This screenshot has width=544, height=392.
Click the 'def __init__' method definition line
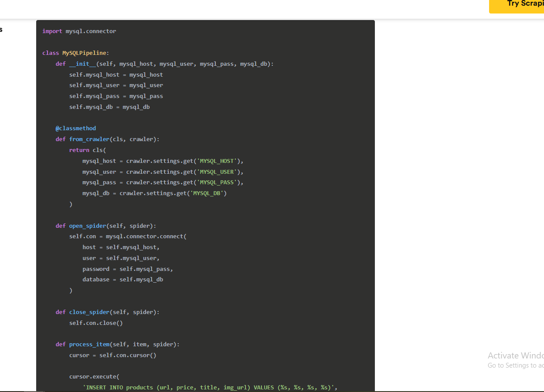point(165,64)
